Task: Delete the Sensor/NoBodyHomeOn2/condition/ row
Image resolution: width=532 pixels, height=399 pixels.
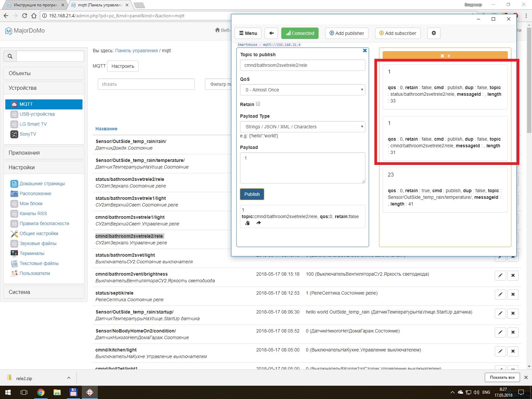Action: 513,332
